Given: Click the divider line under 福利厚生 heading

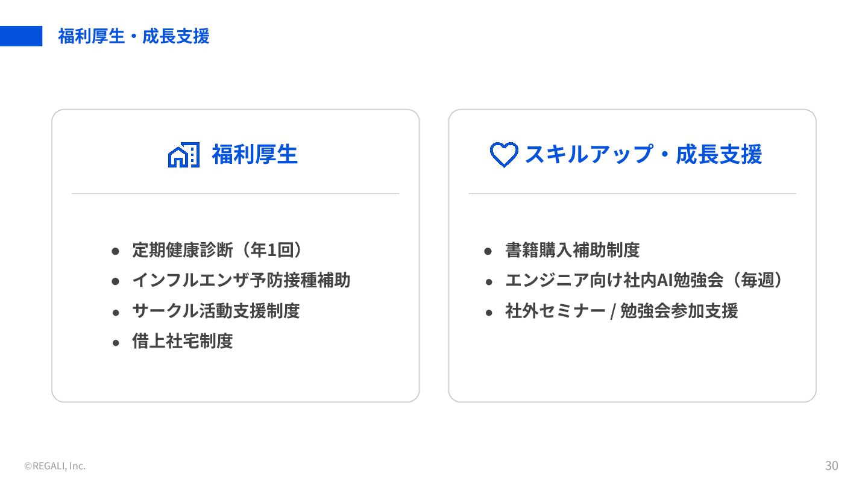Looking at the screenshot, I should pos(236,193).
